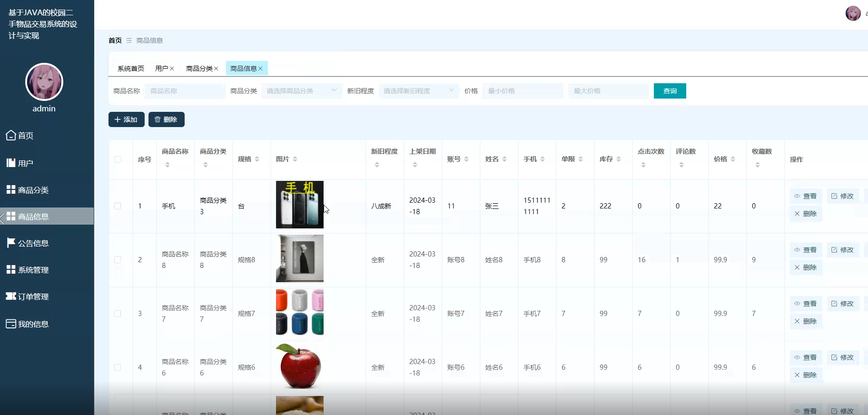Click the 用户 sidebar icon
Image resolution: width=868 pixels, height=415 pixels.
pos(11,163)
